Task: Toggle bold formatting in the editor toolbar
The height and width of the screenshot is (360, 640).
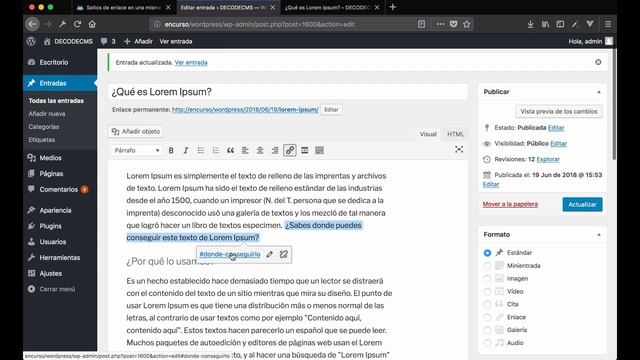Action: (171, 150)
